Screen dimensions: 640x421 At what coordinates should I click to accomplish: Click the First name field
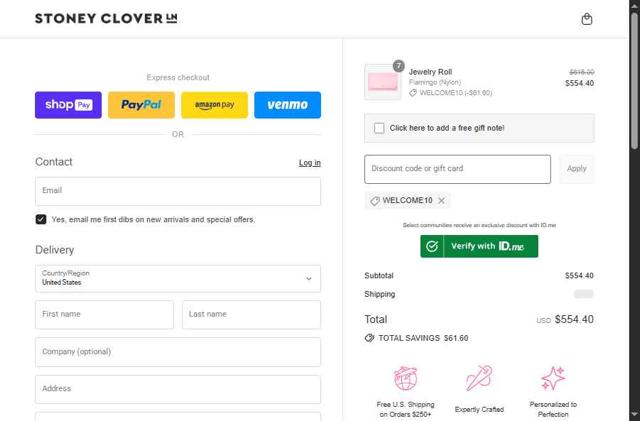click(x=104, y=314)
